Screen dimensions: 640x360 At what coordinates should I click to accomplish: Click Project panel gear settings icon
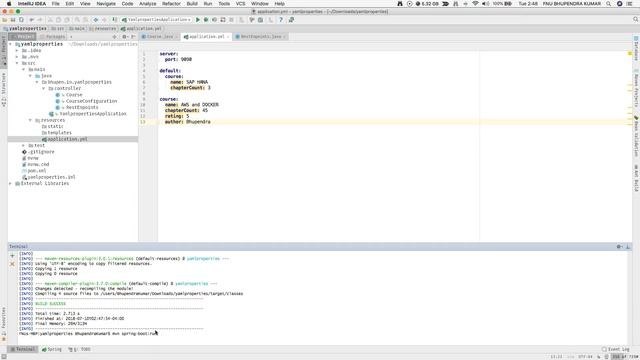[x=124, y=37]
